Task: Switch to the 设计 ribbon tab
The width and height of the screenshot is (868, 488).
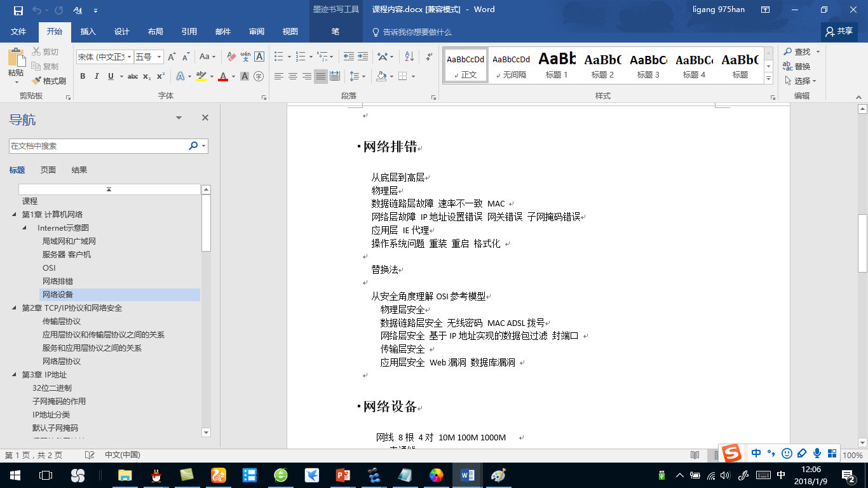Action: coord(122,32)
